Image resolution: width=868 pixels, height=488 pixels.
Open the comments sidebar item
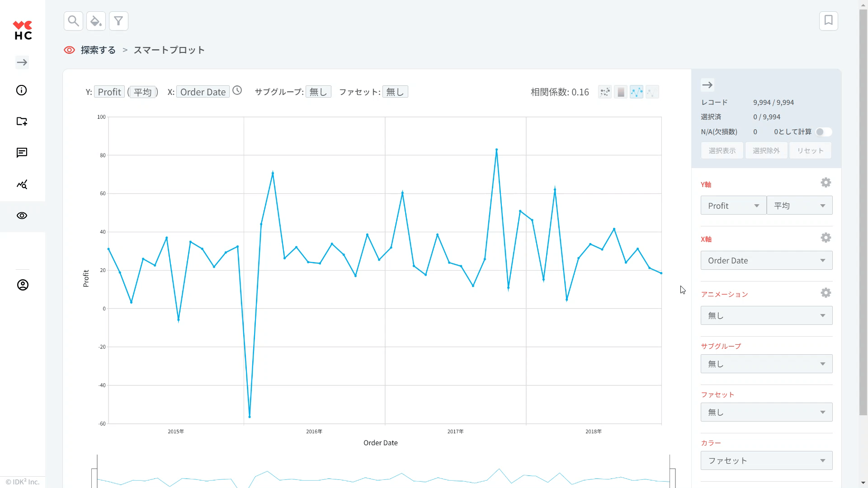pos(22,153)
